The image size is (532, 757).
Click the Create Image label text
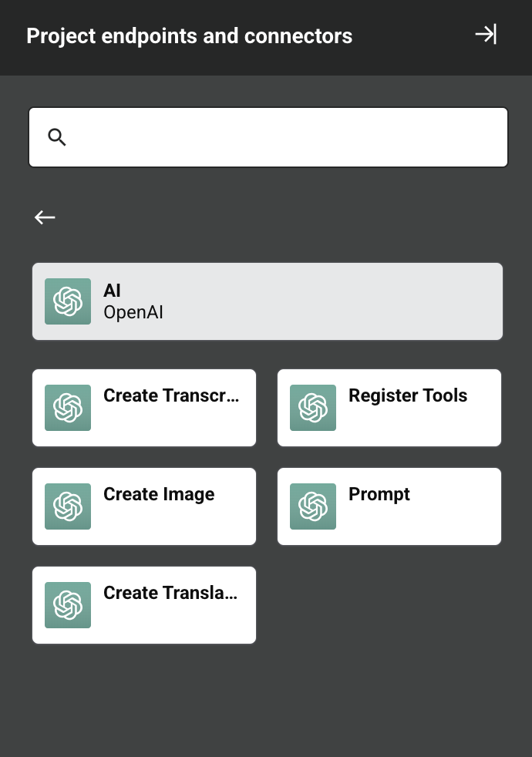tap(159, 494)
